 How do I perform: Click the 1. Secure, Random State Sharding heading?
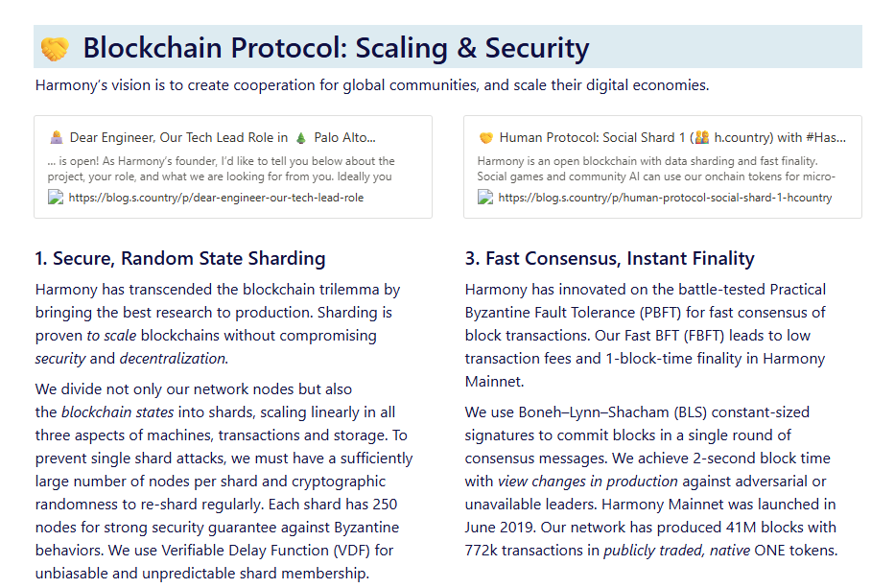coord(180,259)
